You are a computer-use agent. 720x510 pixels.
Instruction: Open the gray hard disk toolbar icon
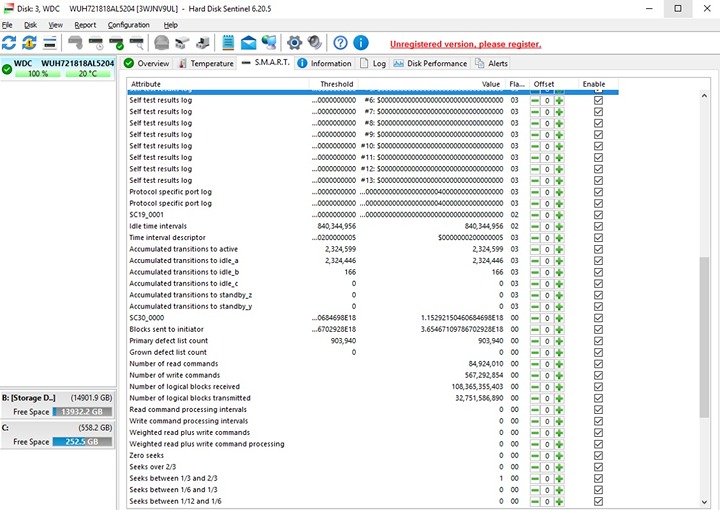[75, 43]
